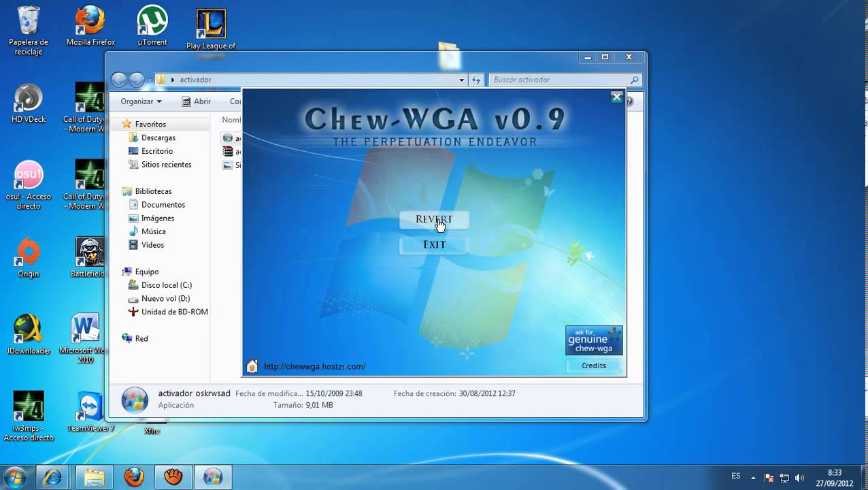Open Disco local (C:) drive
The width and height of the screenshot is (868, 490).
[167, 285]
